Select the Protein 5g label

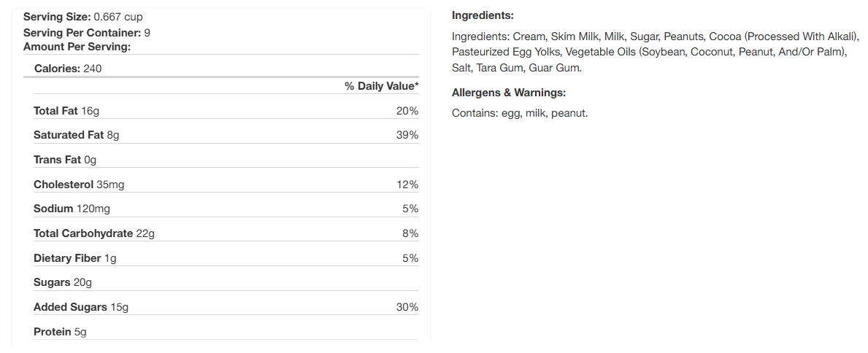60,332
